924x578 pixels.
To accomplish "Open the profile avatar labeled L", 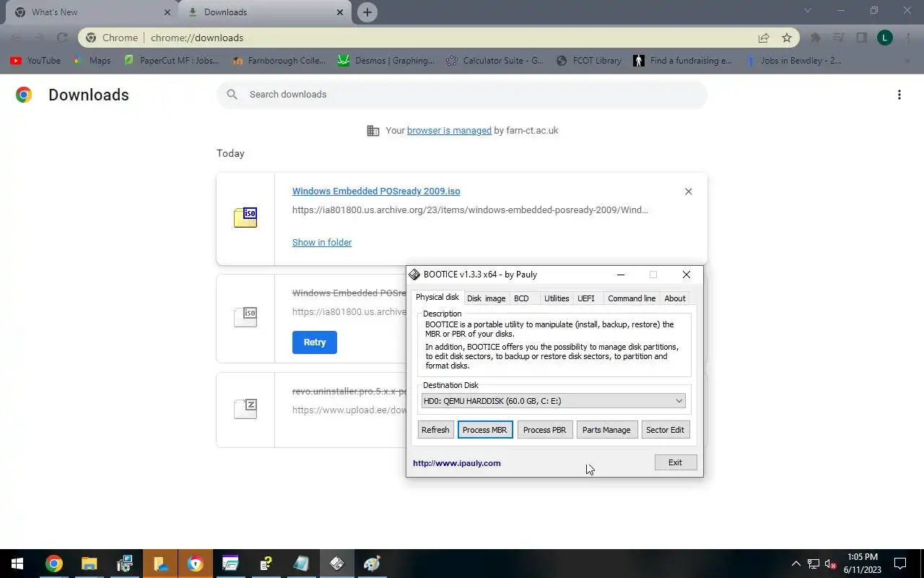I will pos(885,38).
